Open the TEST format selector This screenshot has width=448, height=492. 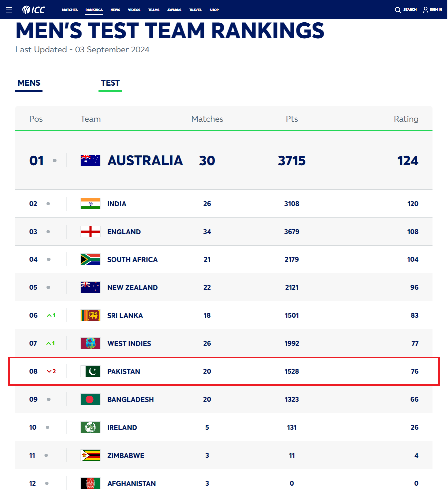pos(111,83)
